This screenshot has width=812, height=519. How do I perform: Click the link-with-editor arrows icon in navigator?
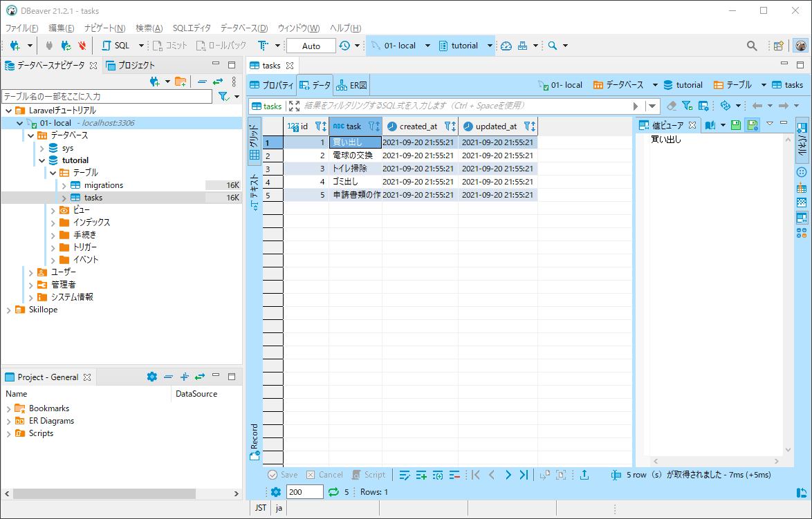(x=217, y=82)
